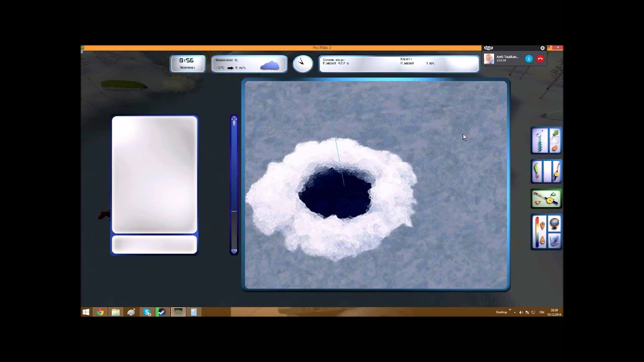Click the volume speaker tray icon
The width and height of the screenshot is (644, 362).
click(521, 312)
